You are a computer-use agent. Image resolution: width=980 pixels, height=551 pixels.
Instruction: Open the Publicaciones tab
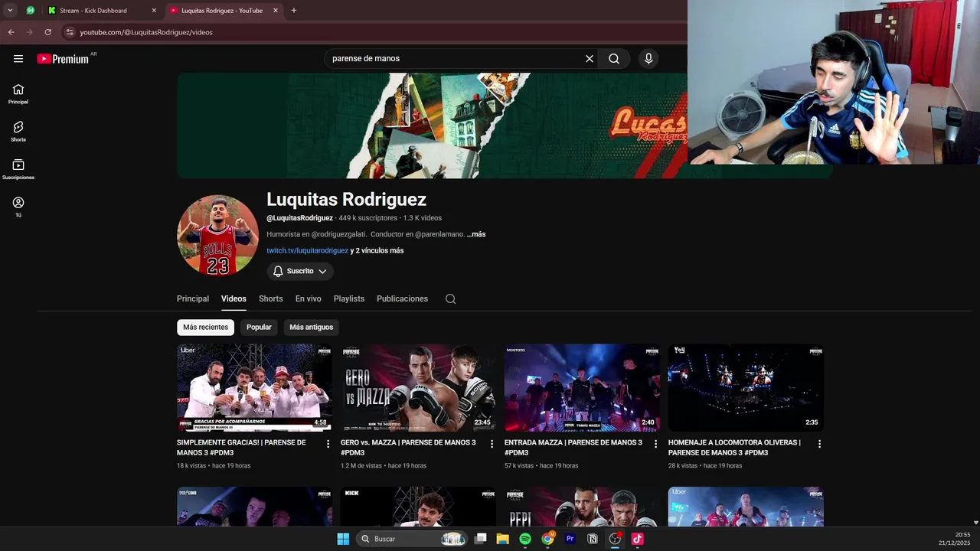(x=402, y=298)
